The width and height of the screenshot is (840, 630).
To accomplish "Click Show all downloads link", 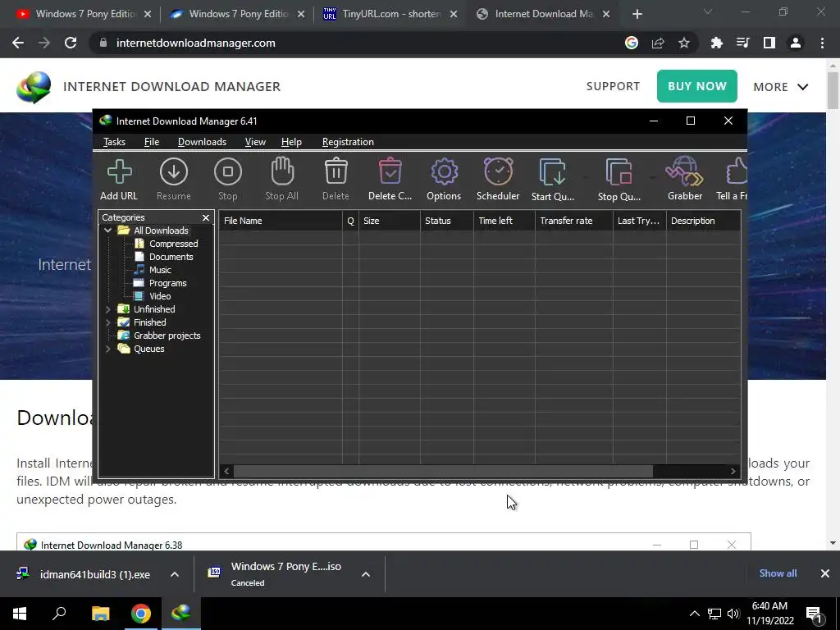I will click(778, 573).
